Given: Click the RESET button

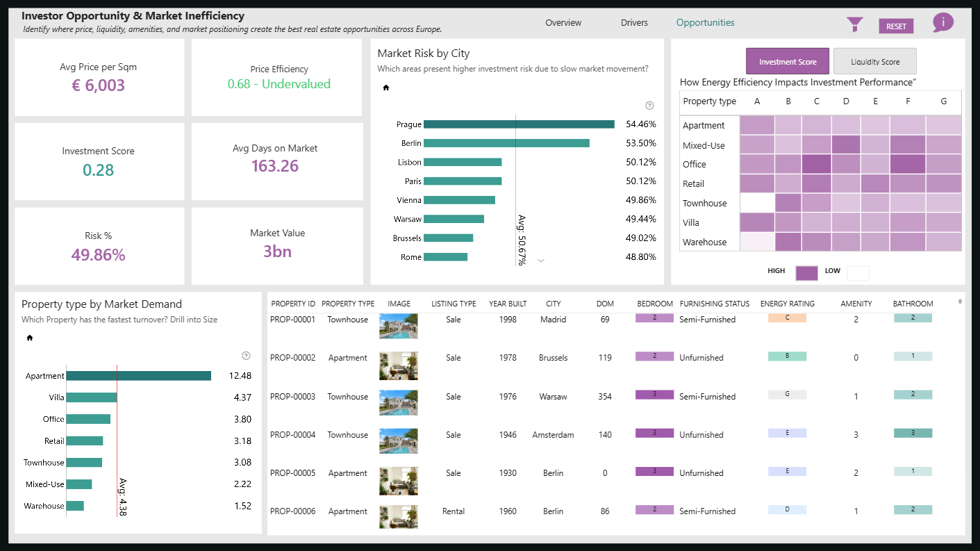Looking at the screenshot, I should 896,26.
